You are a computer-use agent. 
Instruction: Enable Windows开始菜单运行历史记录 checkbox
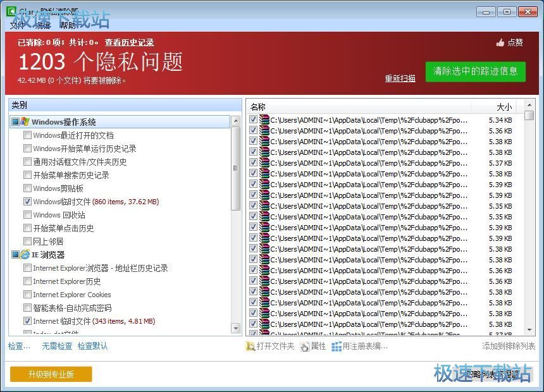point(27,149)
